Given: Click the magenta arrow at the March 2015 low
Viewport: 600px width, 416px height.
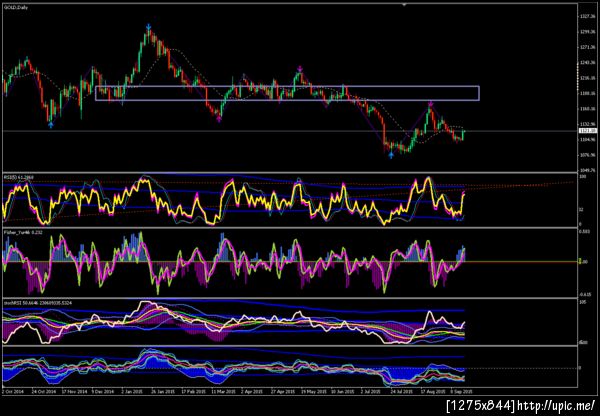Looking at the screenshot, I should pos(219,119).
